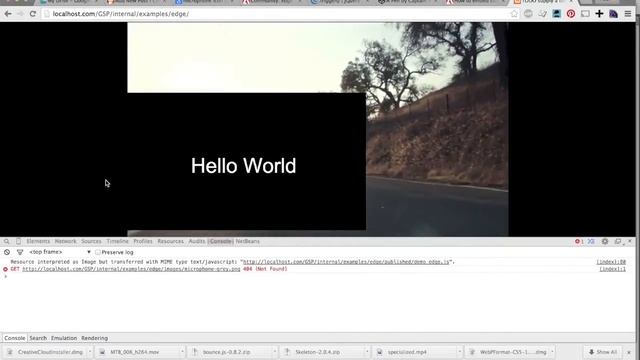Switch to the Profiles panel

pyautogui.click(x=143, y=241)
